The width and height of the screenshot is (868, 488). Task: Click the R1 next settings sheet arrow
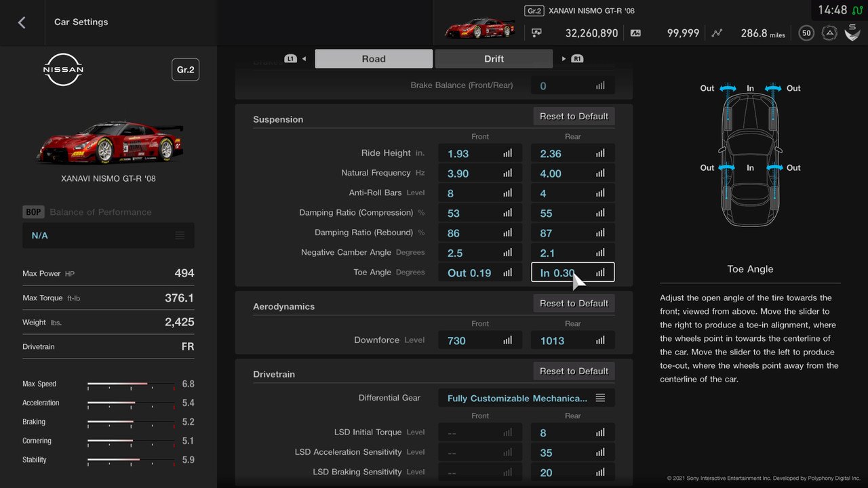tap(573, 59)
